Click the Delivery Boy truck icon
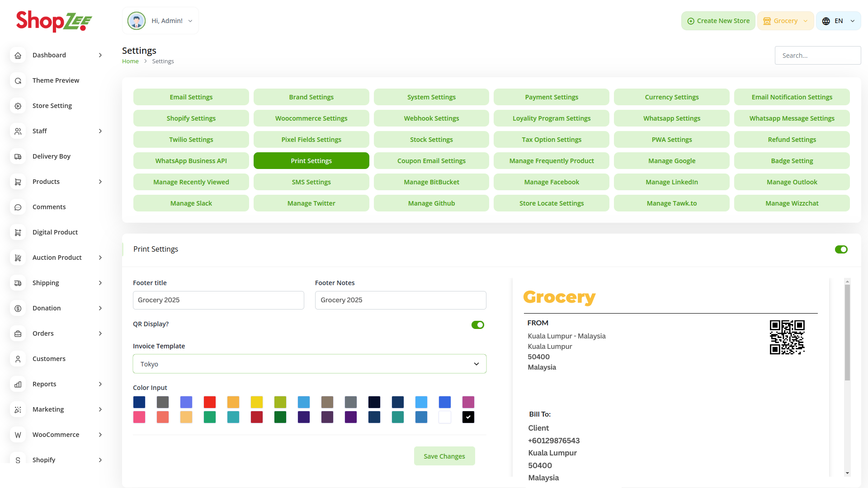868x488 pixels. pos(18,156)
